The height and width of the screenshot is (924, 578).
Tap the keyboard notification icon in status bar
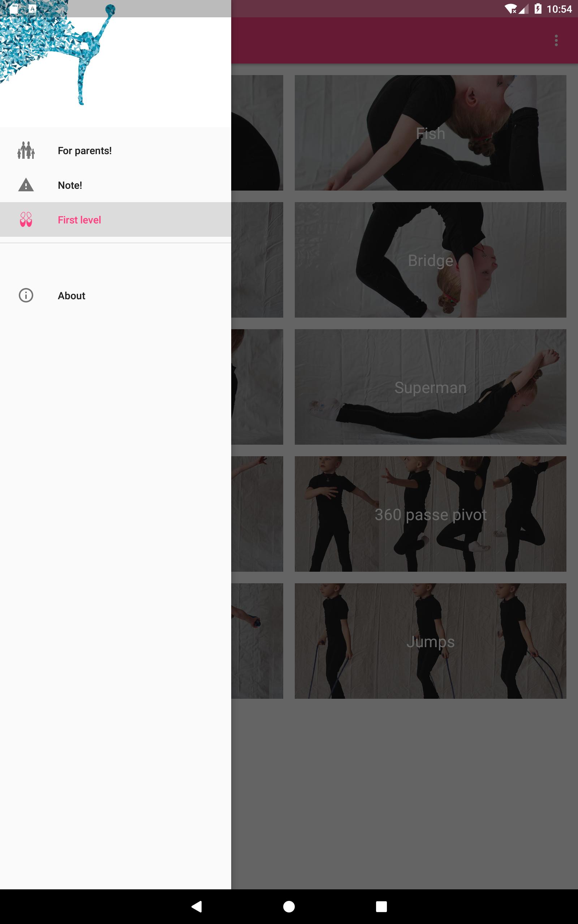tap(33, 9)
